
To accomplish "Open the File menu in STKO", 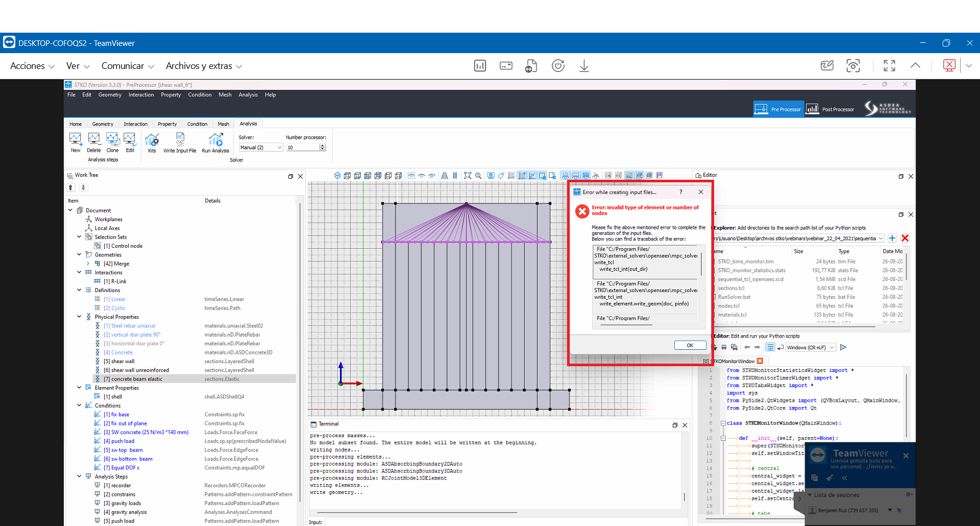I will [x=71, y=95].
